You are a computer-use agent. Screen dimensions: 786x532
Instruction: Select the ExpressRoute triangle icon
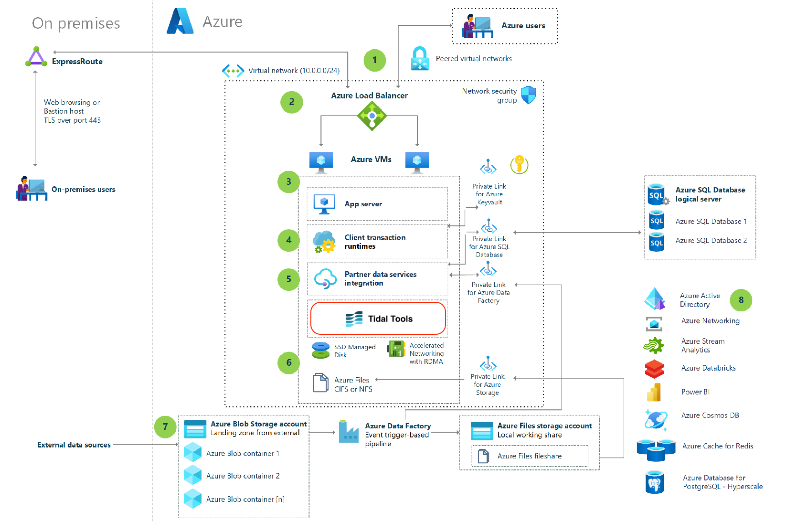(x=36, y=57)
